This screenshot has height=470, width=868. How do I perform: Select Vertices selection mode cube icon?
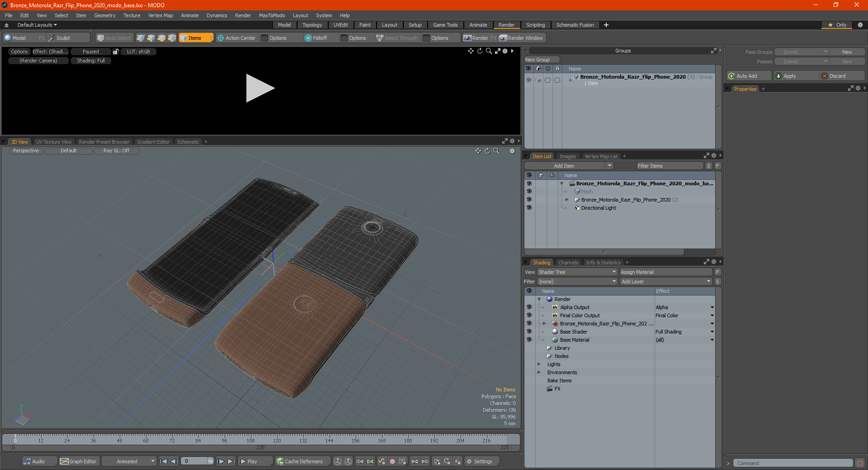(x=141, y=38)
